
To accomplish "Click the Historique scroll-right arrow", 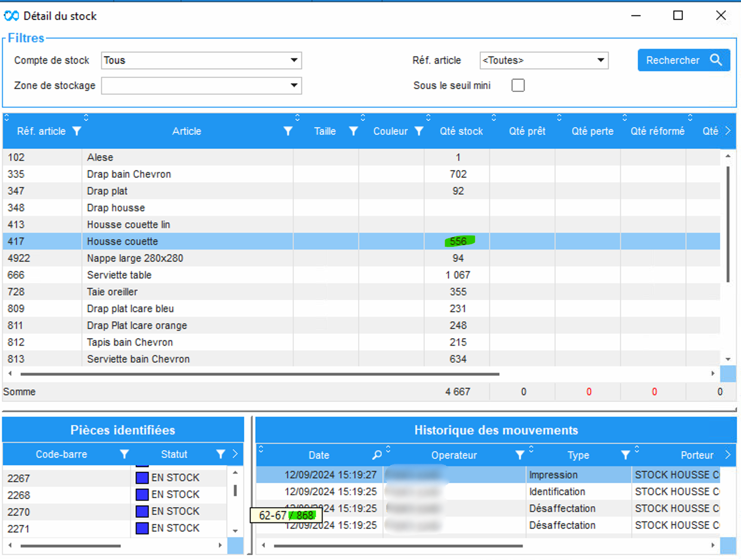I will click(x=713, y=545).
